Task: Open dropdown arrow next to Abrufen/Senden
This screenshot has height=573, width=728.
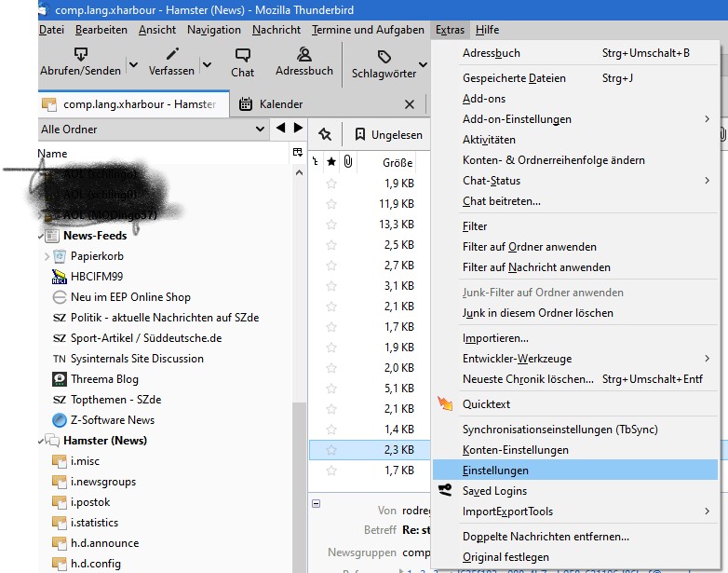Action: [132, 66]
